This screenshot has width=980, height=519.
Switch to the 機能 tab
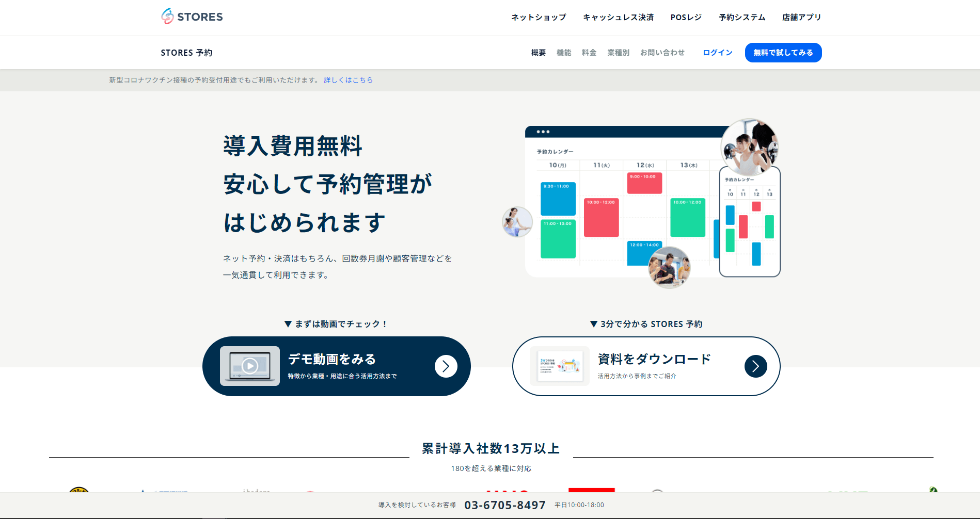point(564,53)
